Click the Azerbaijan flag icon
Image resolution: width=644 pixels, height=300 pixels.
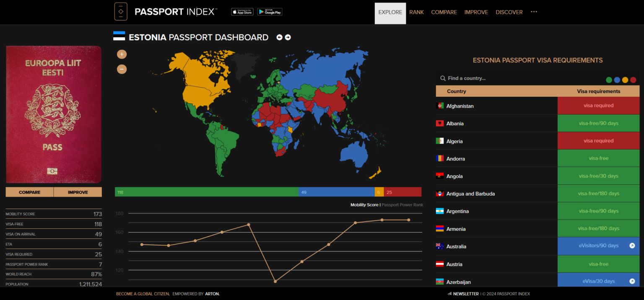(x=440, y=282)
